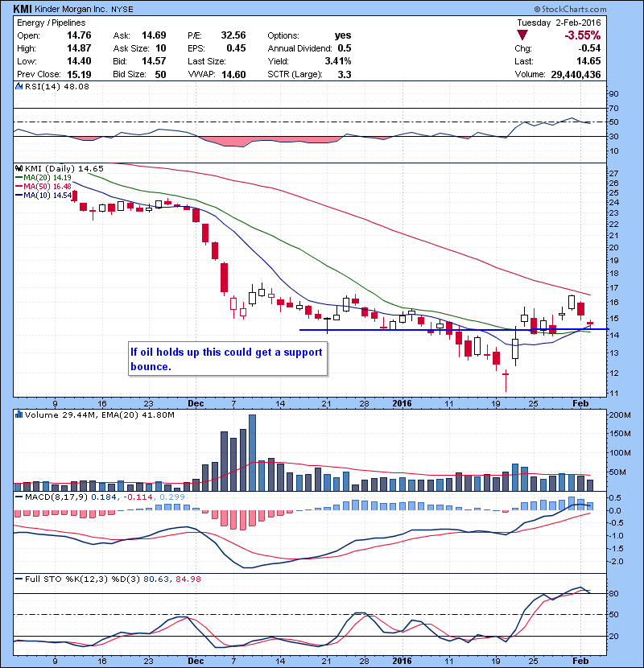The width and height of the screenshot is (644, 668).
Task: Click the 200M volume axis label
Action: pos(620,415)
